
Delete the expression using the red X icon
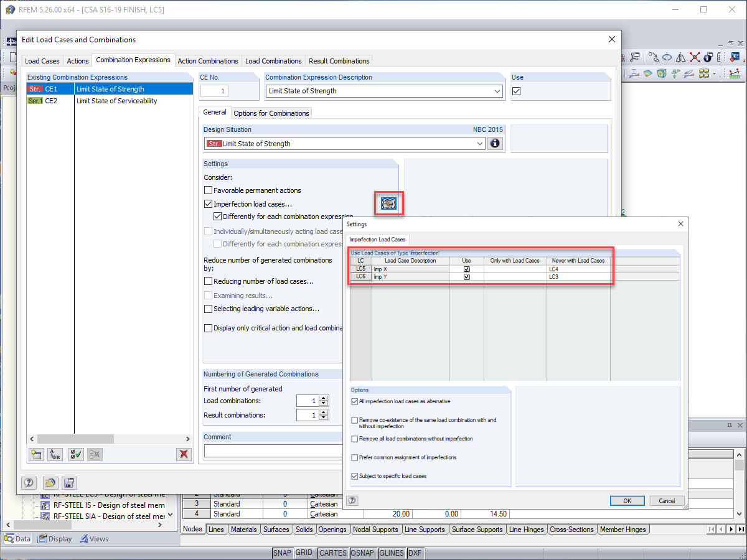coord(184,454)
